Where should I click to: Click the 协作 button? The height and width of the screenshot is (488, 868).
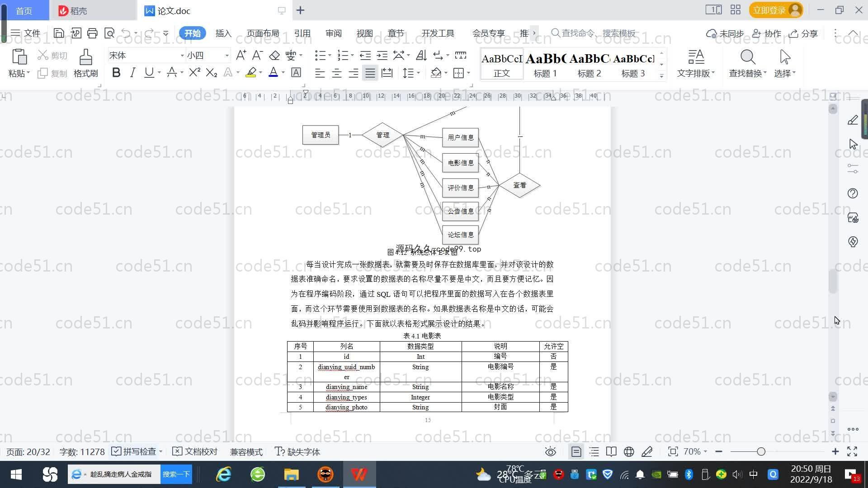click(766, 33)
